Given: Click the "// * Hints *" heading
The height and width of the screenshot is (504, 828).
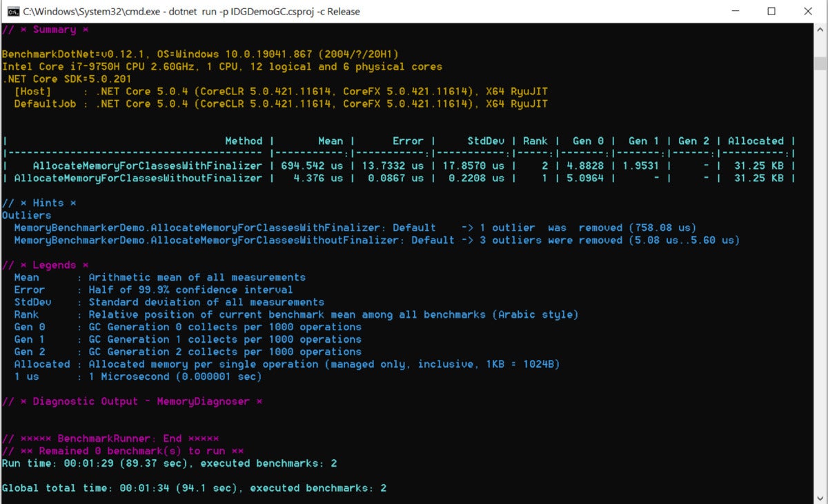Looking at the screenshot, I should coord(39,203).
